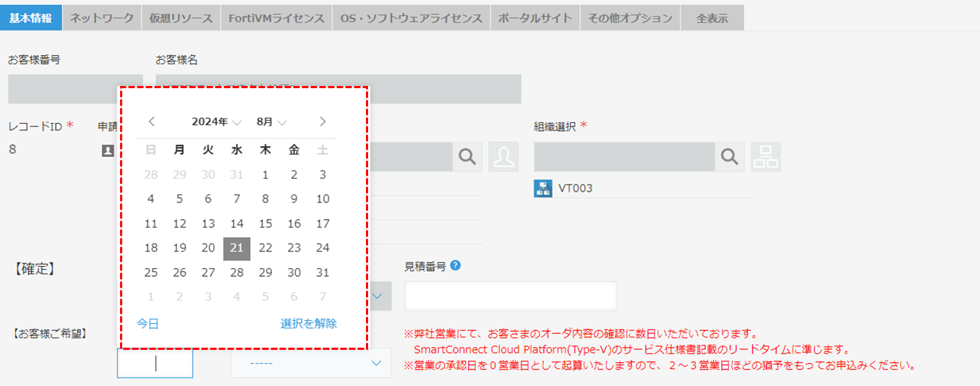Click search icon beside user field
The width and height of the screenshot is (980, 386).
(x=468, y=156)
